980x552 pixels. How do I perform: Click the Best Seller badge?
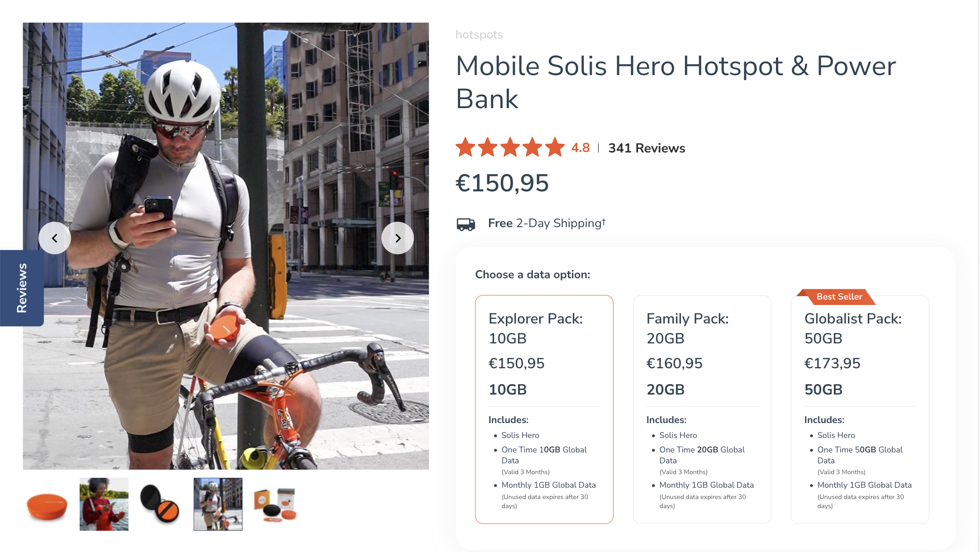click(x=839, y=297)
